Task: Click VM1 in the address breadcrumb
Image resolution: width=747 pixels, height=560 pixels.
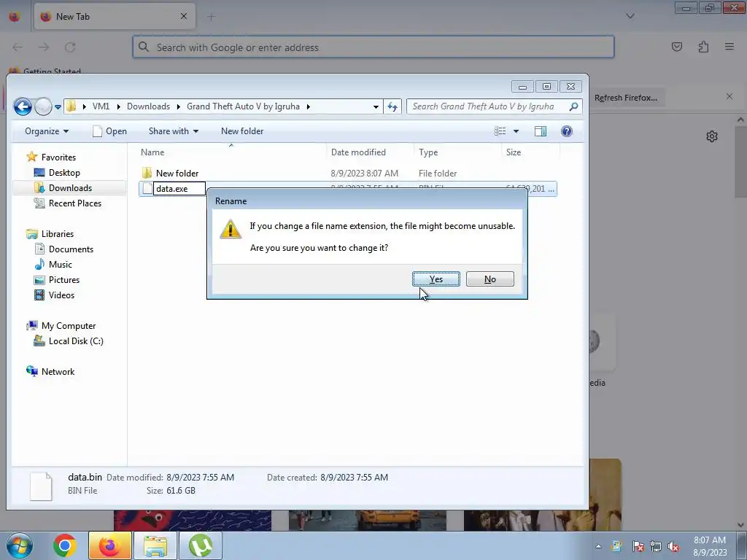Action: pos(101,106)
